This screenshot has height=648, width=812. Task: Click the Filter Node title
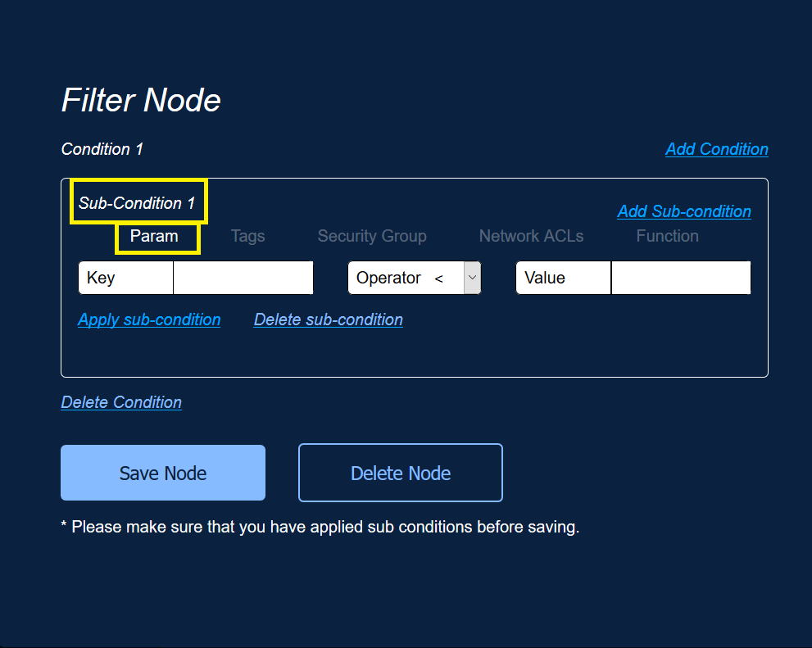coord(141,99)
